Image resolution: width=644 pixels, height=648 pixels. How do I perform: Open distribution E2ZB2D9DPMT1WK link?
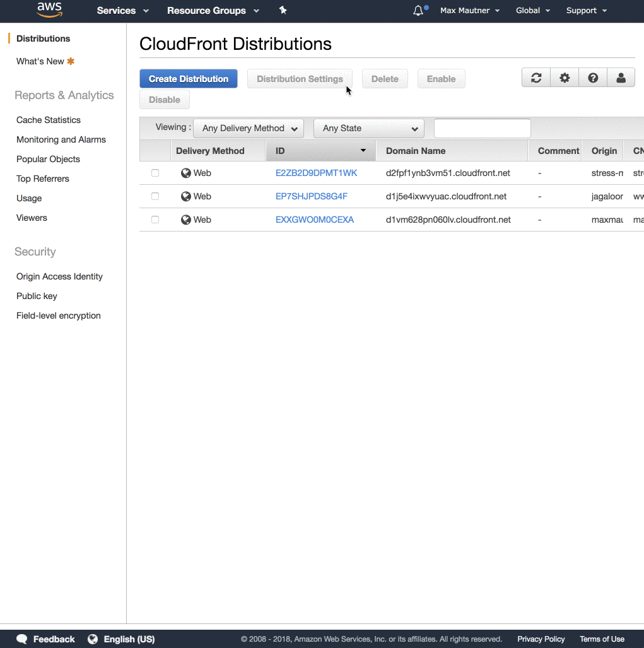316,173
